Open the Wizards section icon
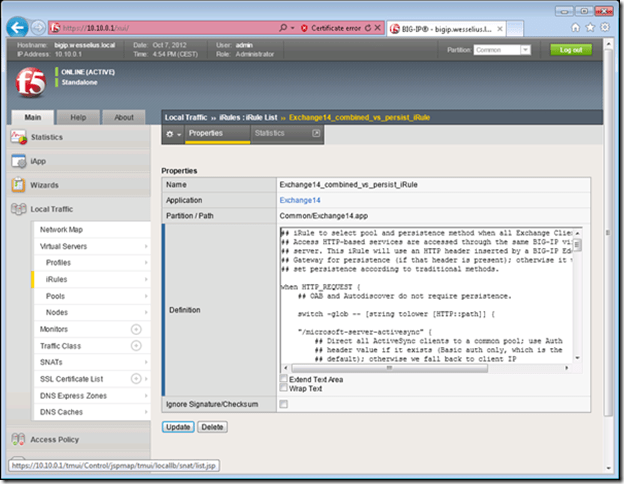The height and width of the screenshot is (484, 624). click(20, 185)
